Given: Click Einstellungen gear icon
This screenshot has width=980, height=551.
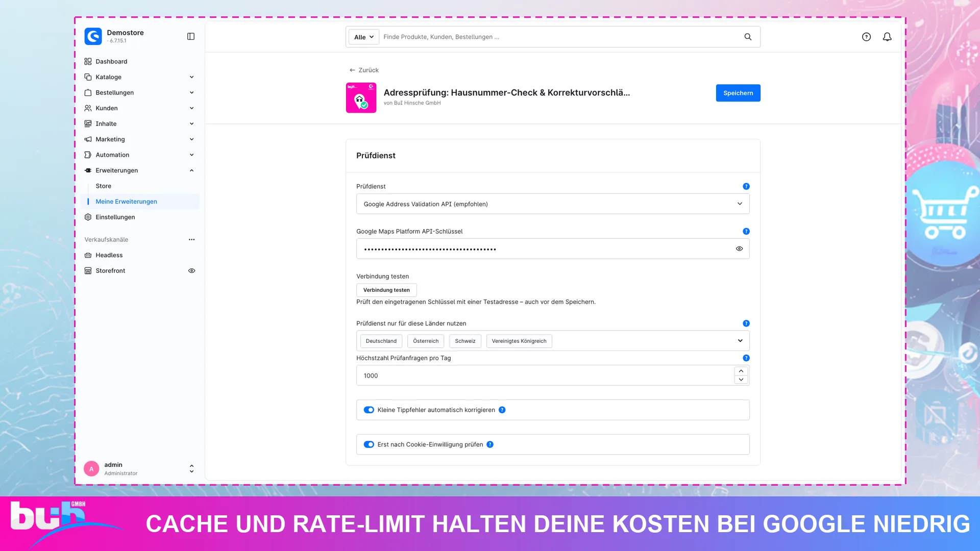Looking at the screenshot, I should click(x=88, y=217).
